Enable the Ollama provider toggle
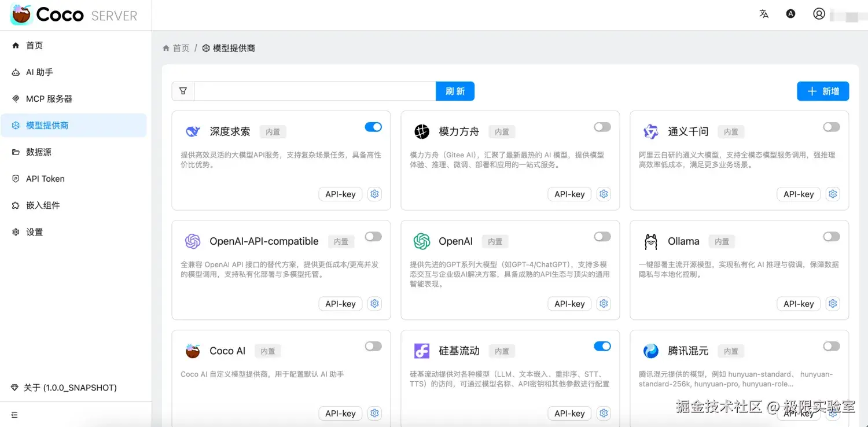This screenshot has width=868, height=427. pyautogui.click(x=832, y=236)
